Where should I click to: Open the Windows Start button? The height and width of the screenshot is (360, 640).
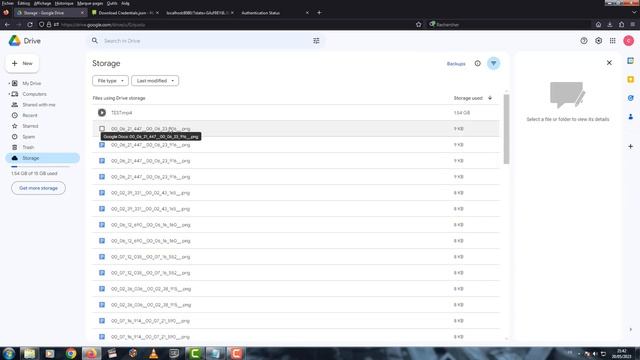[9, 353]
